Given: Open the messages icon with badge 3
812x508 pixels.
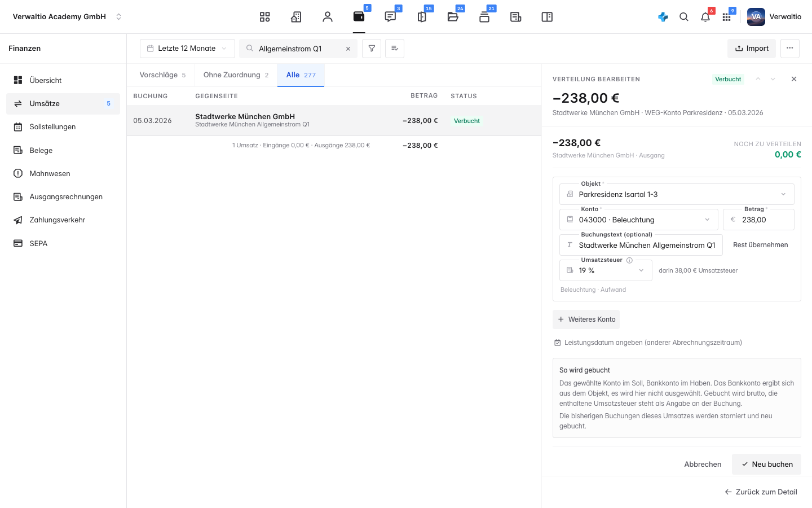Looking at the screenshot, I should pyautogui.click(x=390, y=17).
